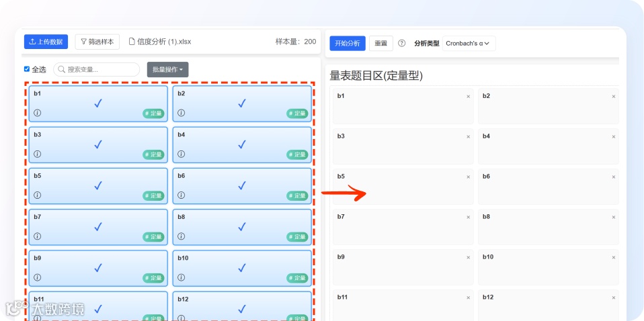Remove b7 from the scale item area
This screenshot has width=644, height=321.
469,218
